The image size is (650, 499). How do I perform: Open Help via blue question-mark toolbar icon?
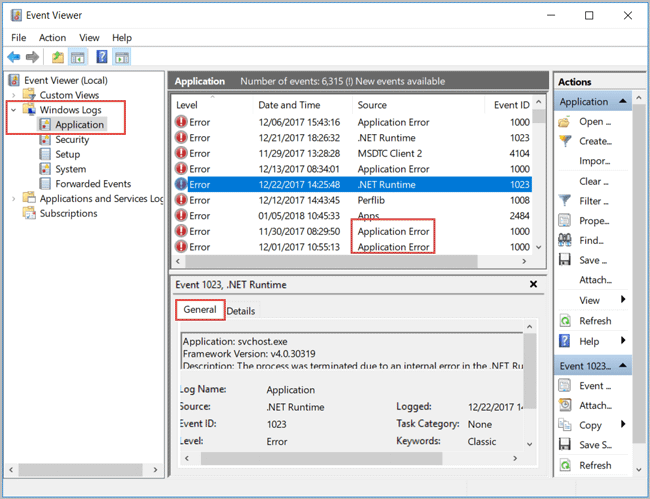pyautogui.click(x=102, y=57)
